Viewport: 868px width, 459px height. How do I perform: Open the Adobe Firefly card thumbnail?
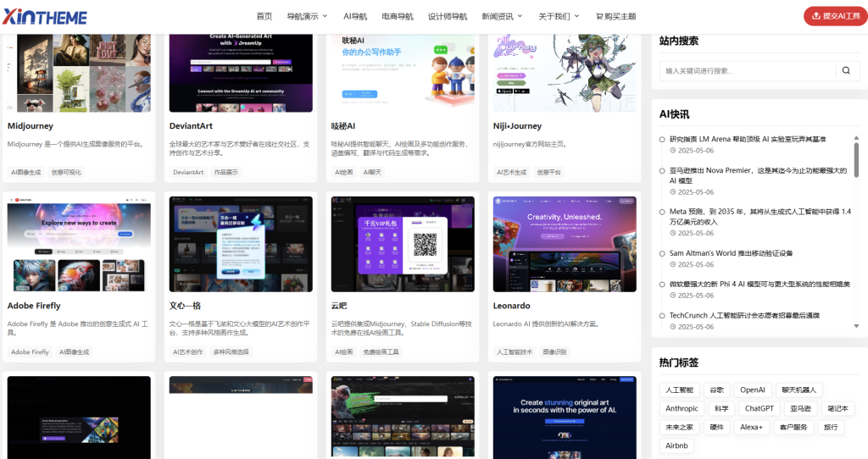coord(79,244)
